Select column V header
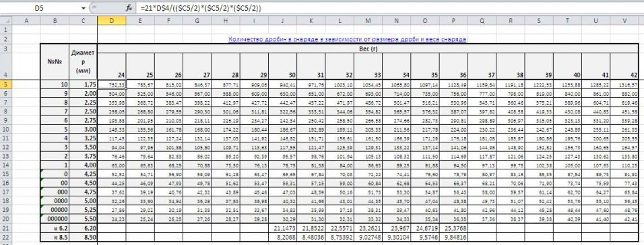Image resolution: width=644 pixels, height=245 pixels. (x=624, y=21)
